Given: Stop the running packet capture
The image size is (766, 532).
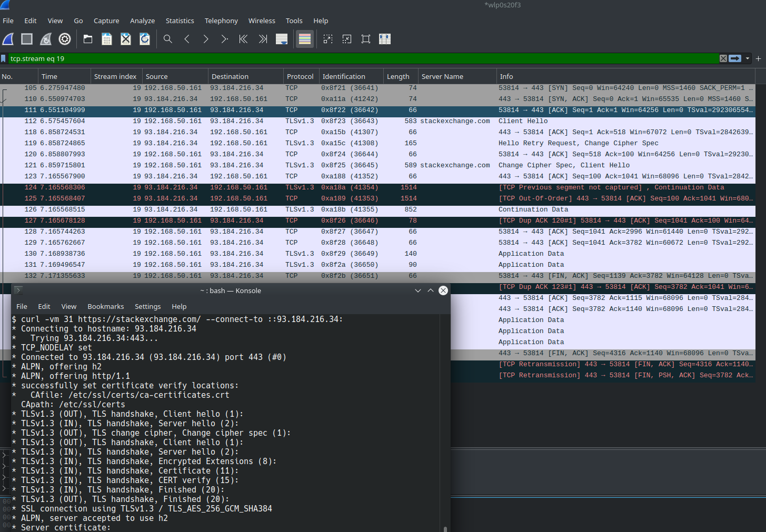Looking at the screenshot, I should pyautogui.click(x=27, y=39).
